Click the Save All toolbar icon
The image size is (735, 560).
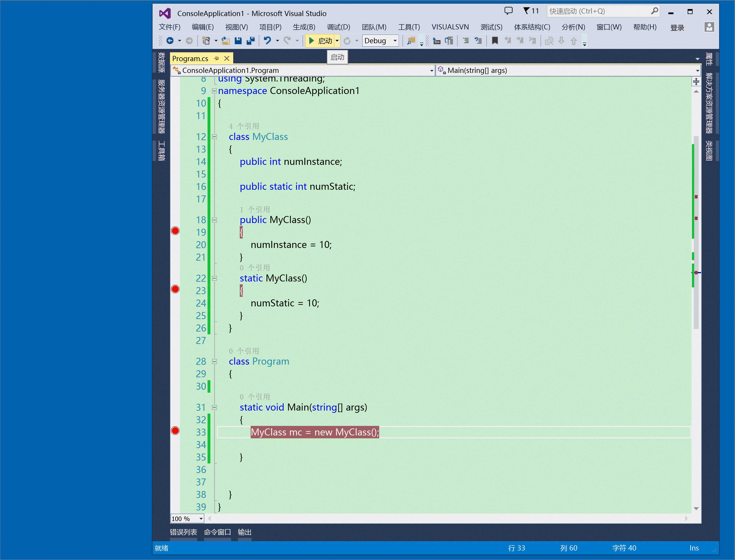[x=251, y=41]
